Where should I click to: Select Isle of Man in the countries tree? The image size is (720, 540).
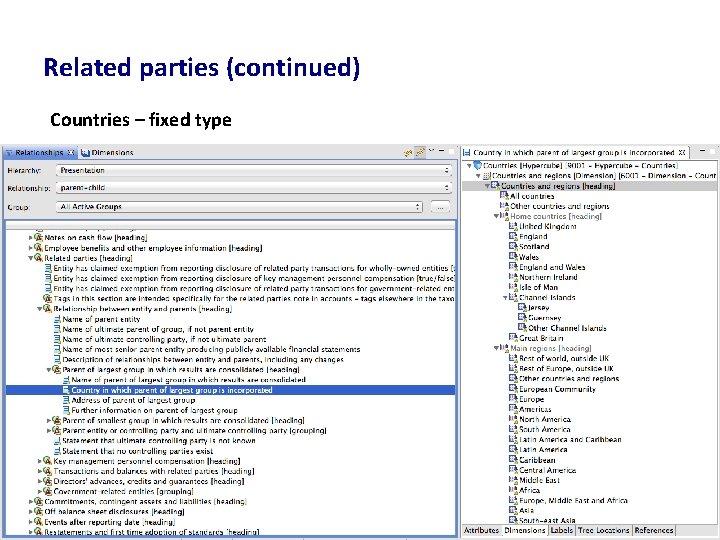538,287
